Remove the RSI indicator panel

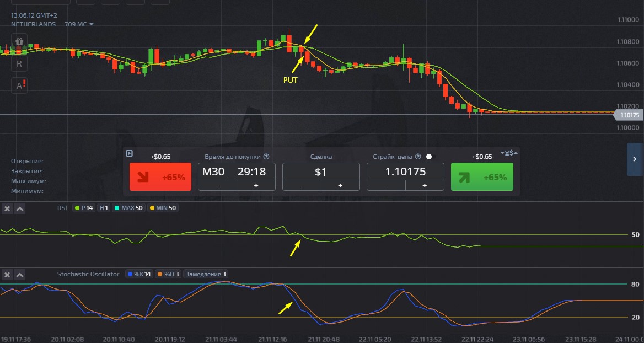(7, 208)
